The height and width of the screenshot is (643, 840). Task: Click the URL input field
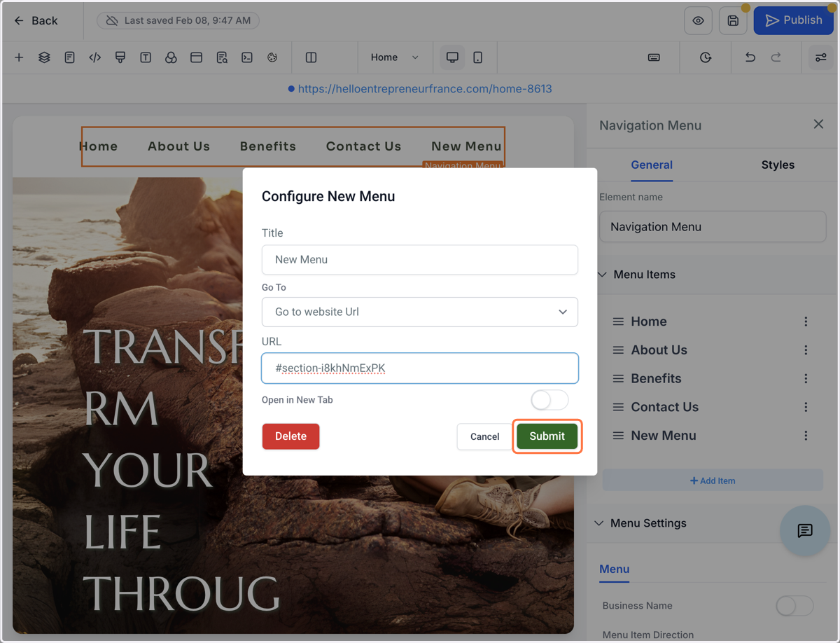[420, 368]
